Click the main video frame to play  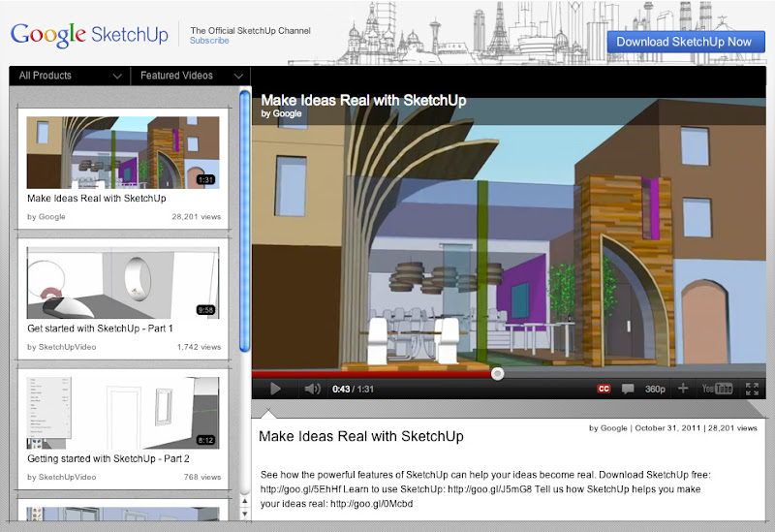(x=509, y=233)
